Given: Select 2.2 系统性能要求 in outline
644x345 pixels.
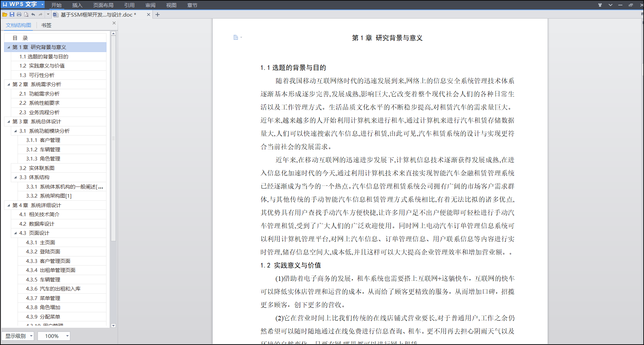Looking at the screenshot, I should 59,103.
